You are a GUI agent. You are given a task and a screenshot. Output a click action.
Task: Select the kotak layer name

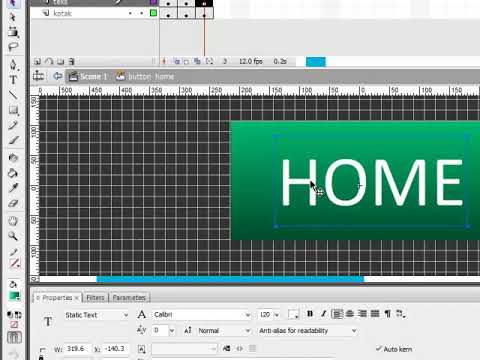pyautogui.click(x=63, y=13)
